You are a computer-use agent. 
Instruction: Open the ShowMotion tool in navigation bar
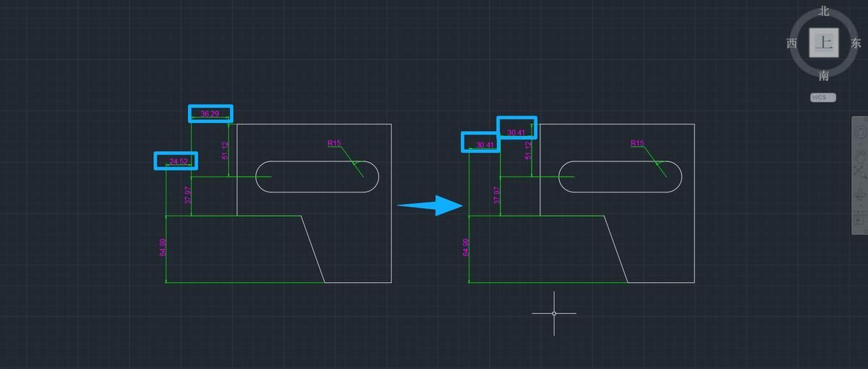[x=860, y=217]
